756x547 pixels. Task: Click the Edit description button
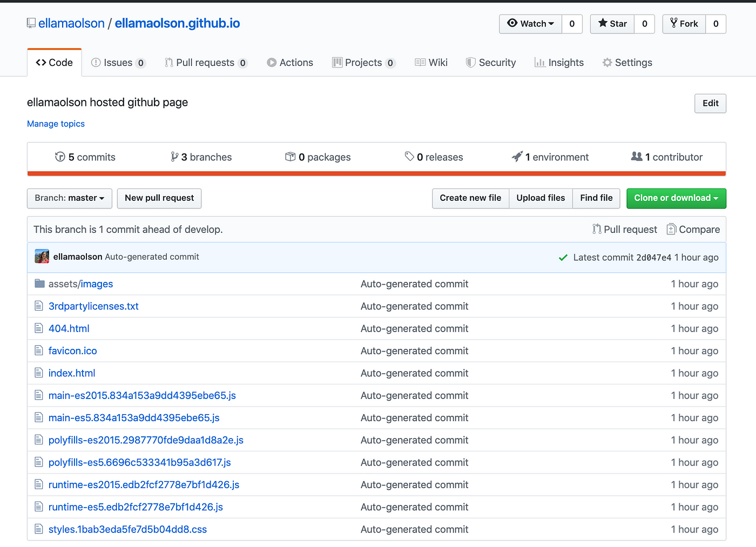[x=710, y=103]
